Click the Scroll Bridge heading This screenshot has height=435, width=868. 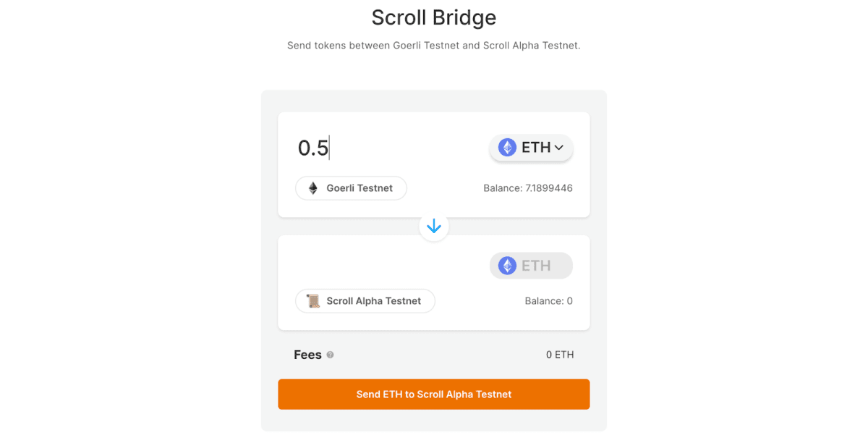(x=434, y=17)
